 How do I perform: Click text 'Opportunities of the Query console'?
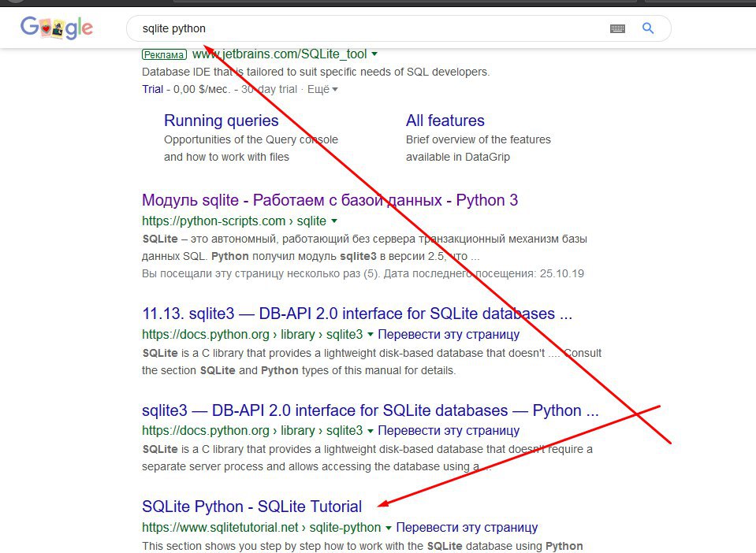pos(251,139)
